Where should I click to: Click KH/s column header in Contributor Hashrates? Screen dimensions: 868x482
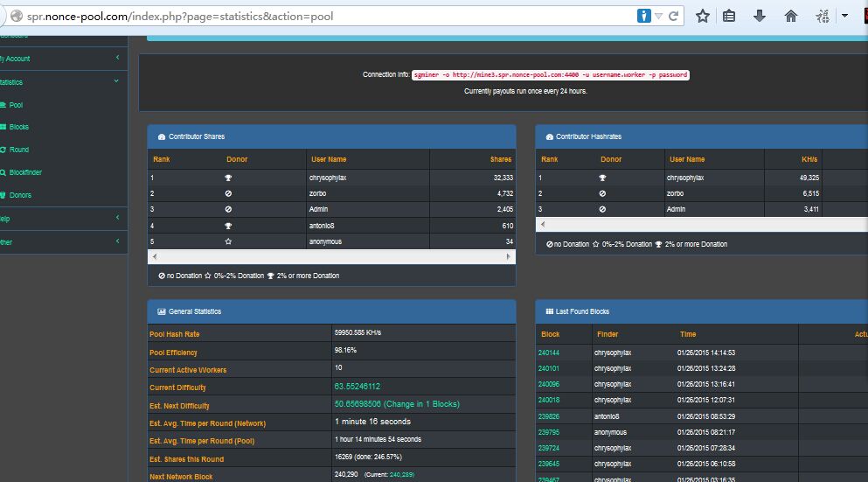point(809,159)
